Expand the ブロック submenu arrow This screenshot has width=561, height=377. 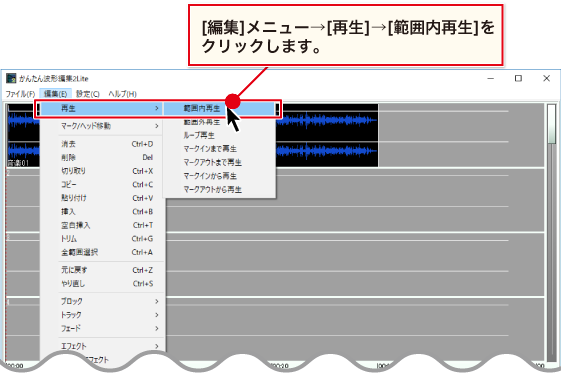(x=157, y=302)
